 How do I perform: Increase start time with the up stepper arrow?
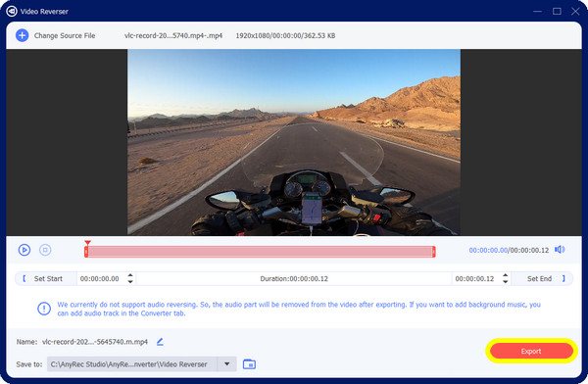(x=130, y=275)
